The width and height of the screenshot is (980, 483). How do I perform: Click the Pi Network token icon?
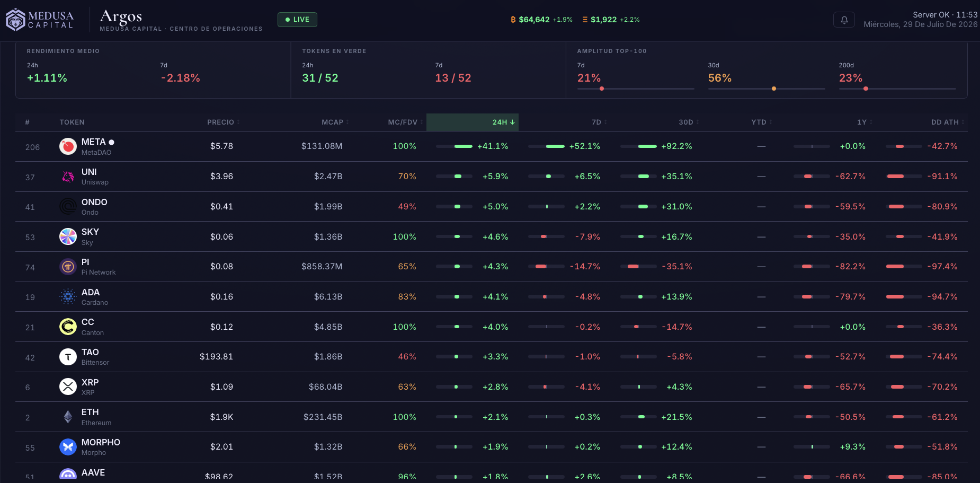click(x=68, y=267)
